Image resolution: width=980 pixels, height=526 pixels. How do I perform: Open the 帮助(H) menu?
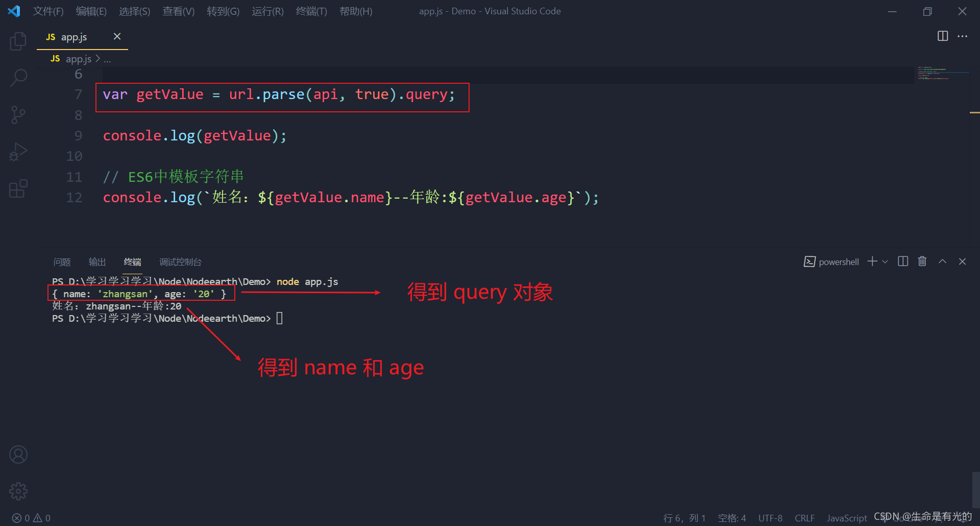click(356, 11)
